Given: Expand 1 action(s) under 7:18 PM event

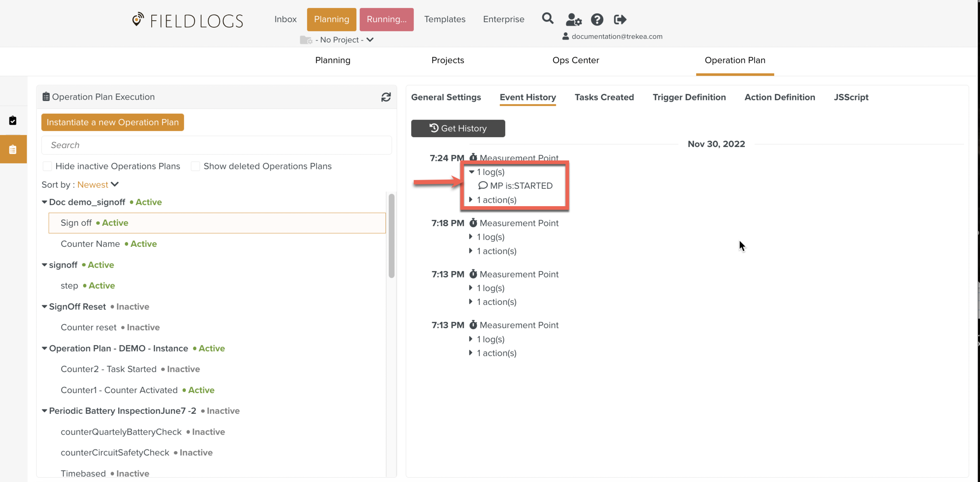Looking at the screenshot, I should click(x=471, y=251).
